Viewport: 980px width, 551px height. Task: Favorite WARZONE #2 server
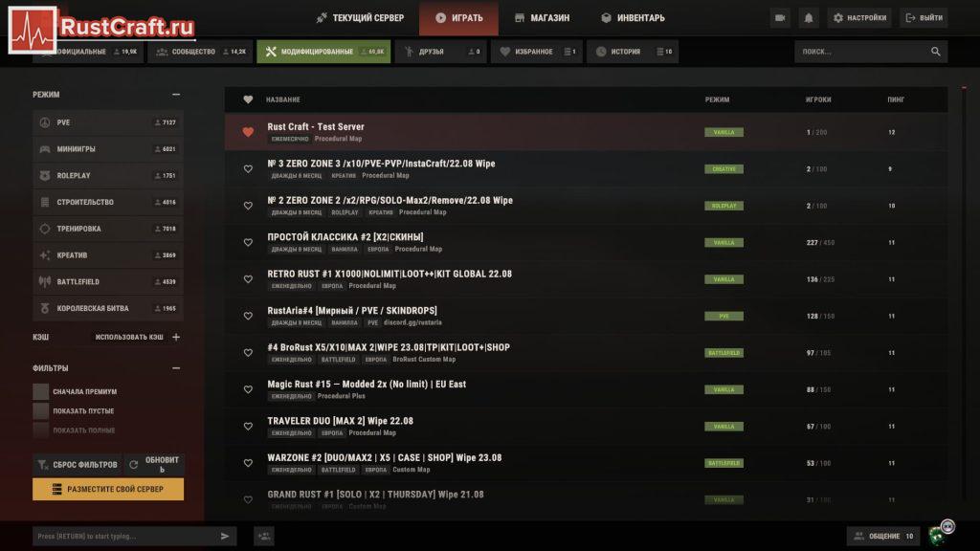click(x=248, y=463)
